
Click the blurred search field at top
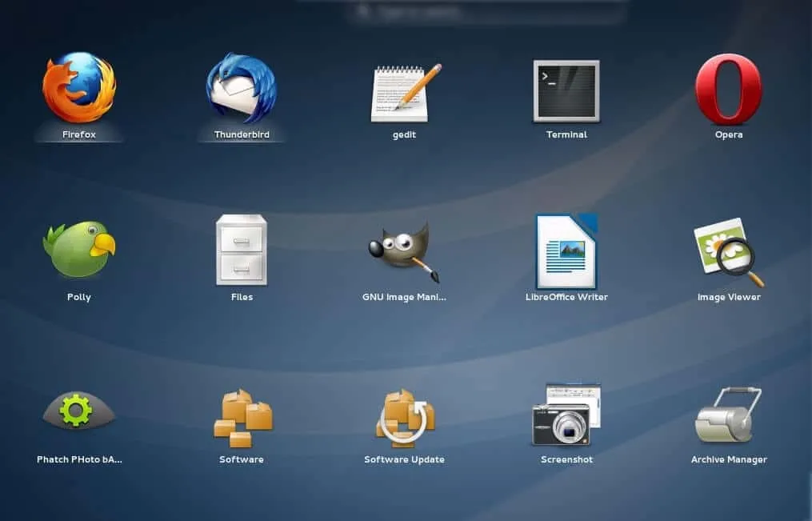click(x=464, y=11)
